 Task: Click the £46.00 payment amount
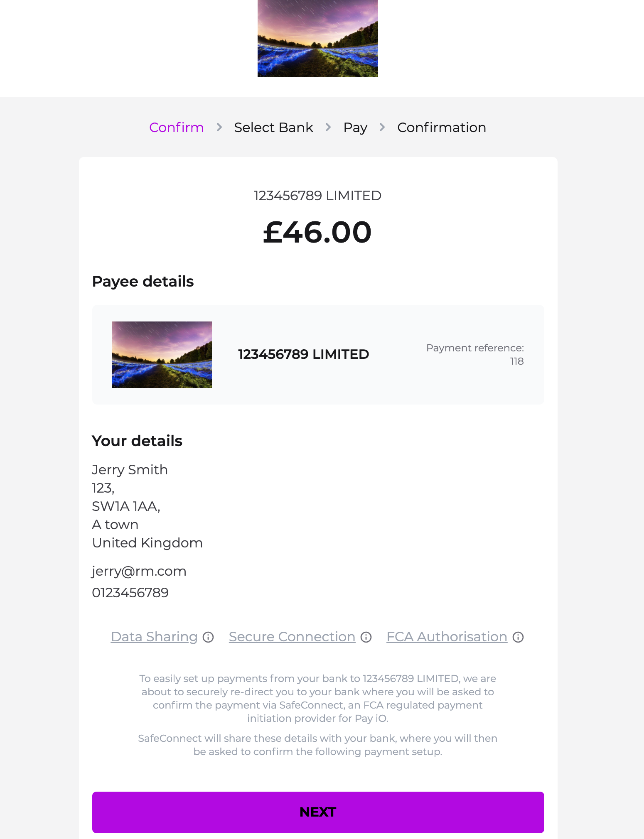pos(317,232)
